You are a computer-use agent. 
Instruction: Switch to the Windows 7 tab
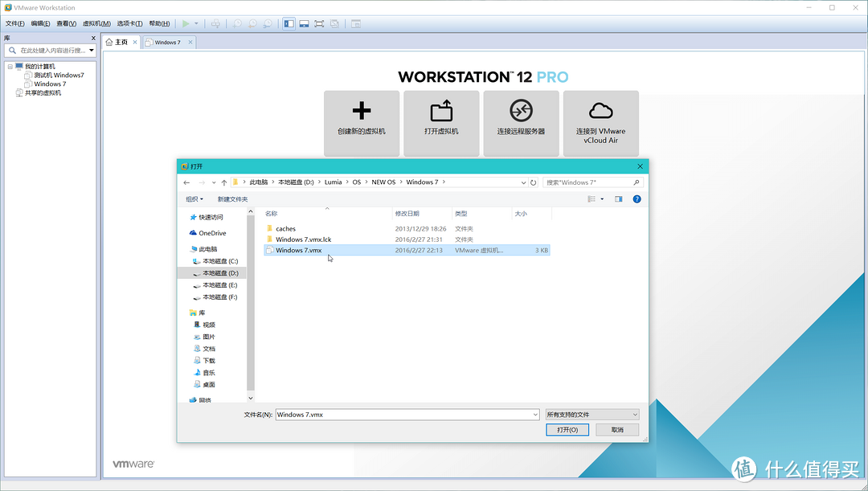(168, 42)
